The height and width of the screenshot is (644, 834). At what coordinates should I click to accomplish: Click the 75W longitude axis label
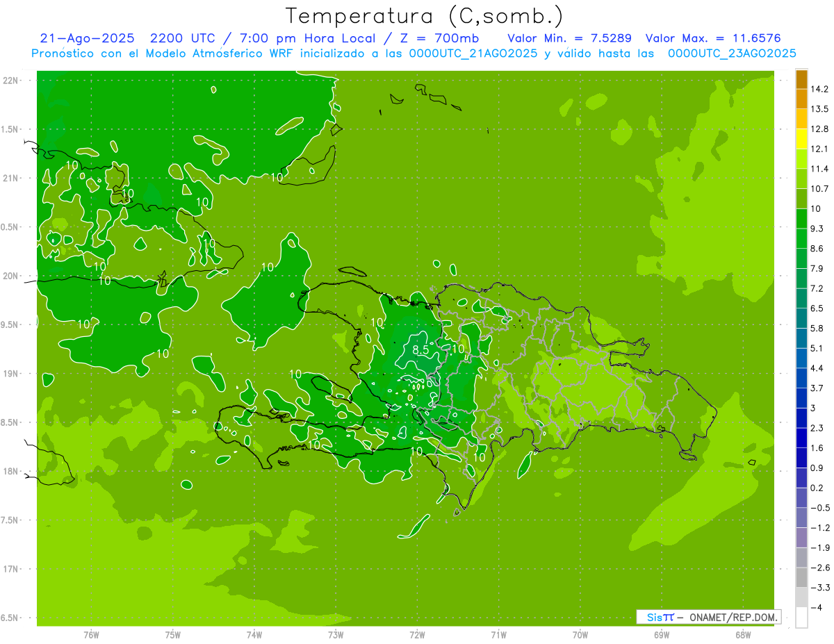173,635
